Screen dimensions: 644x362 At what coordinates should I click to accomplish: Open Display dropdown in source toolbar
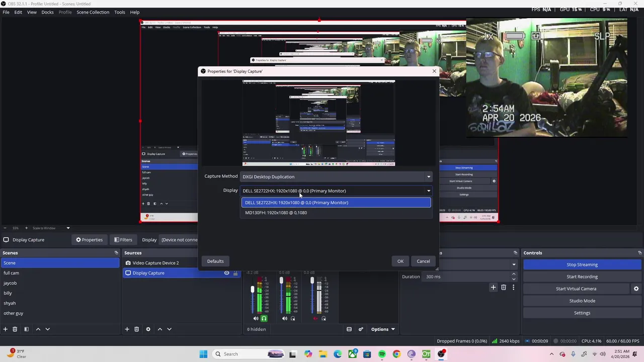(x=179, y=240)
